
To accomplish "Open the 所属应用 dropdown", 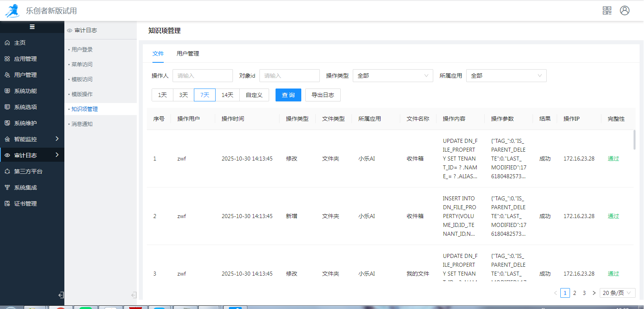I will (x=506, y=76).
